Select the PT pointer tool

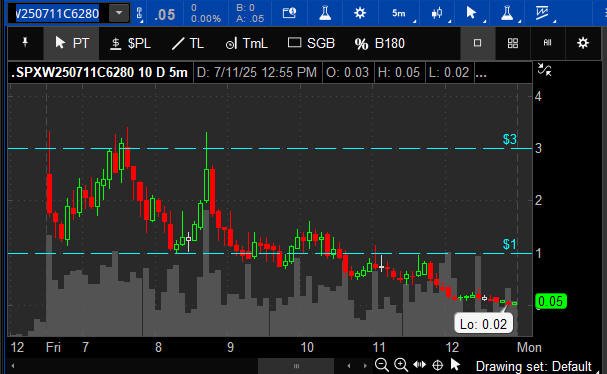(72, 43)
